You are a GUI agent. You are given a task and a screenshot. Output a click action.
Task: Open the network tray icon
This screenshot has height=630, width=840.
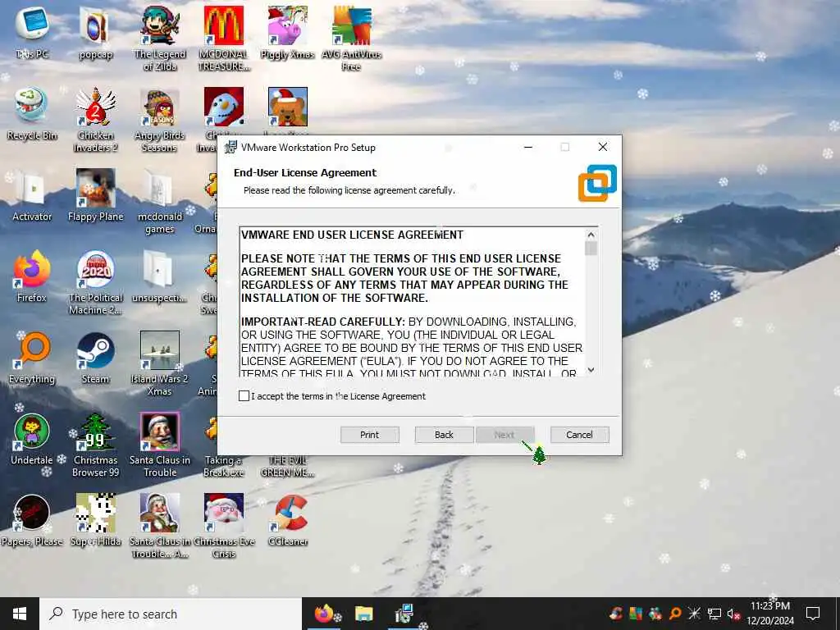point(714,614)
